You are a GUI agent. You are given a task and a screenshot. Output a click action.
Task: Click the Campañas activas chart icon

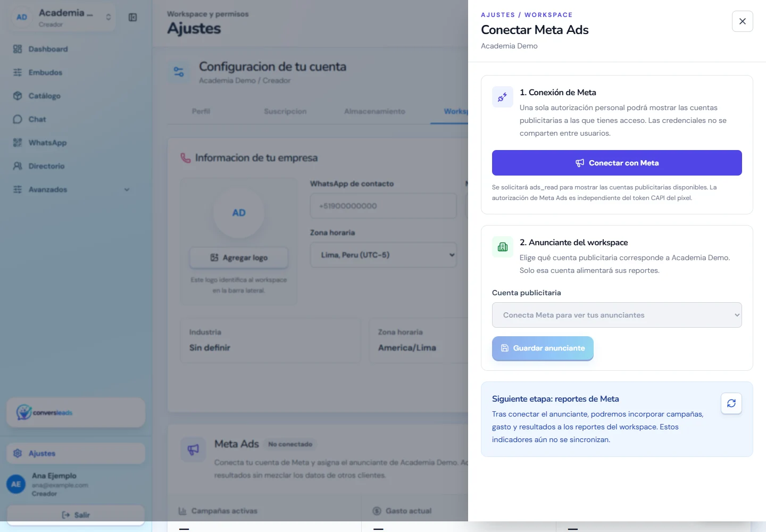pos(182,511)
